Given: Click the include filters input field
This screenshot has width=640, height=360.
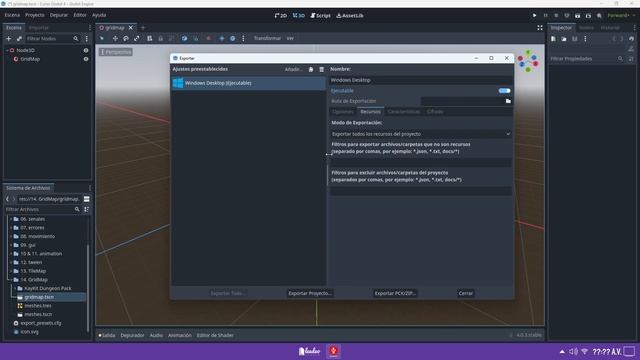Looking at the screenshot, I should [x=421, y=162].
